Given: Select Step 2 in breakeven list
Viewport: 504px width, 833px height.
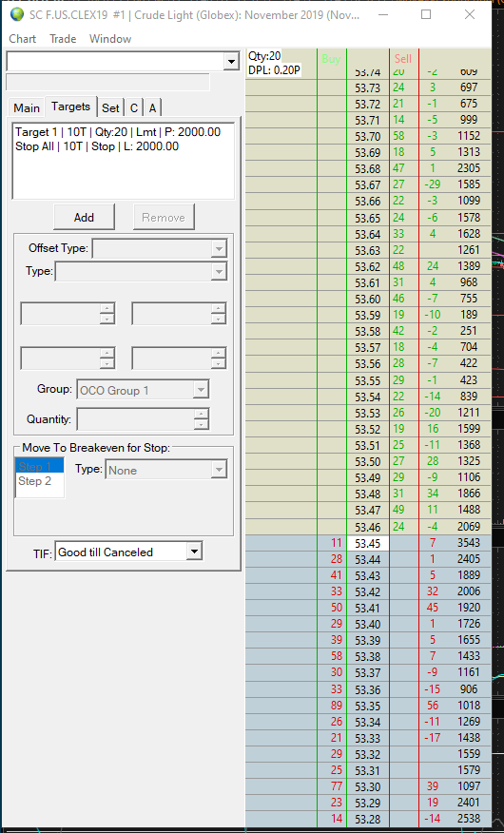Looking at the screenshot, I should tap(40, 481).
